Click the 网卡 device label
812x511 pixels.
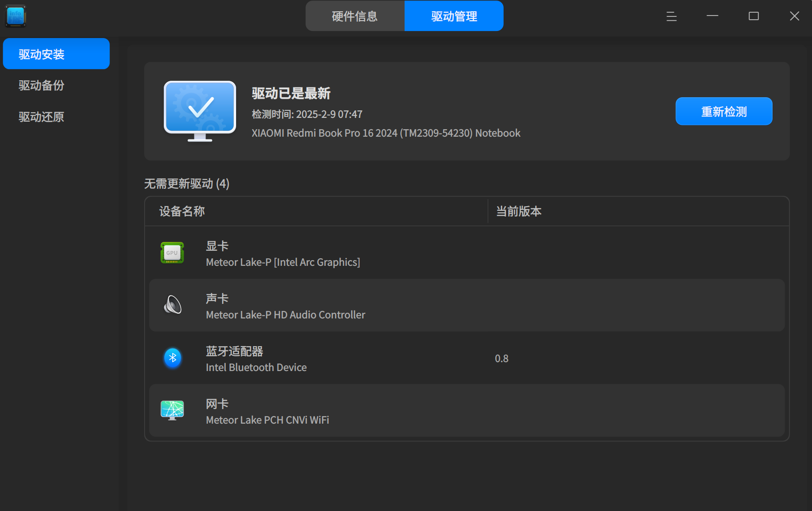[x=217, y=403]
